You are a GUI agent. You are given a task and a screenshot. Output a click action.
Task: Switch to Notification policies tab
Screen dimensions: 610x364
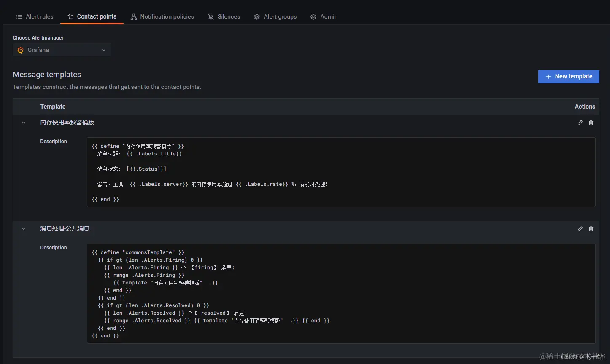pos(162,16)
